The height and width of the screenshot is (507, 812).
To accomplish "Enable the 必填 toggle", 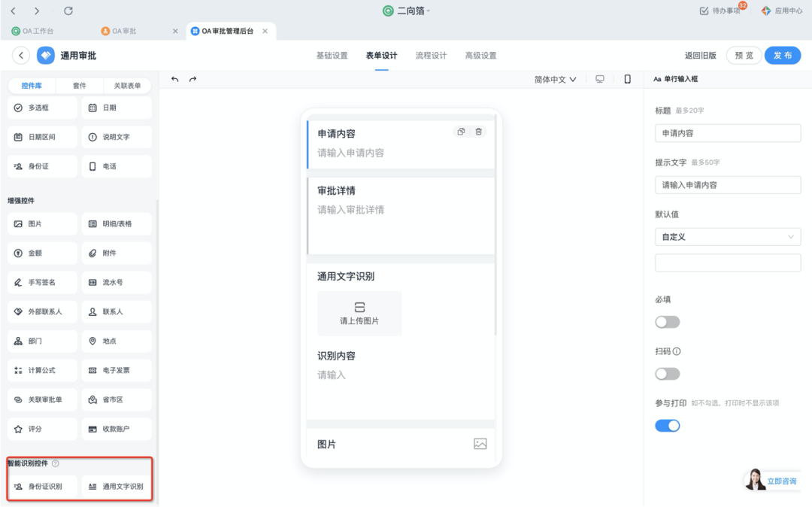I will click(x=667, y=322).
